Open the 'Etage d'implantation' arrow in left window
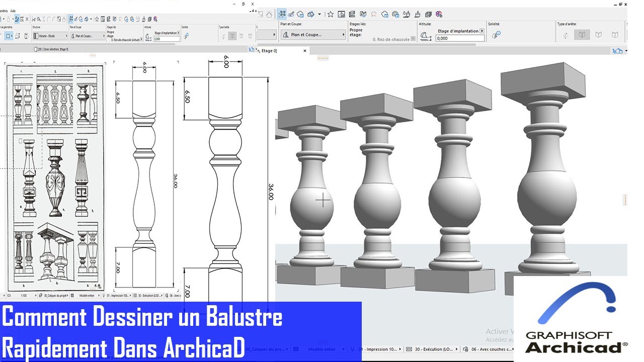 pos(179,33)
